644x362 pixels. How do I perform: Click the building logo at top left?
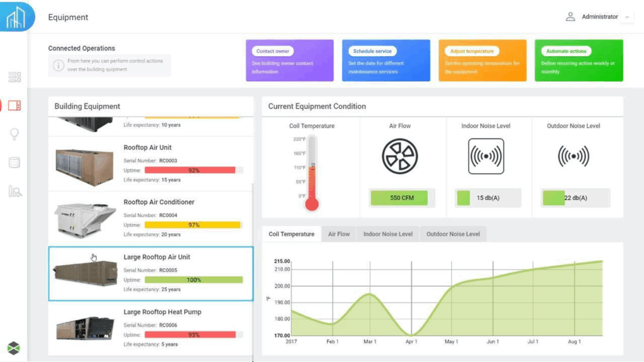coord(15,17)
